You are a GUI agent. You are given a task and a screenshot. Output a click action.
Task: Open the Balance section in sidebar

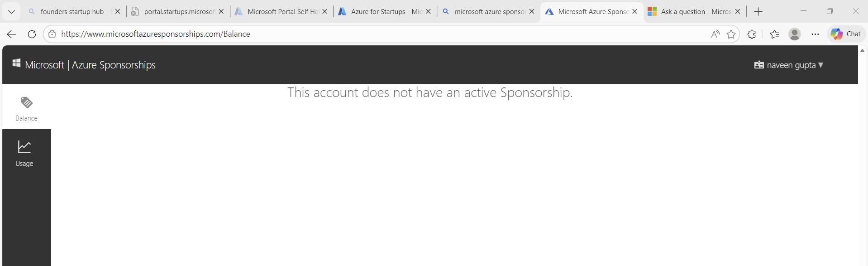pyautogui.click(x=26, y=109)
